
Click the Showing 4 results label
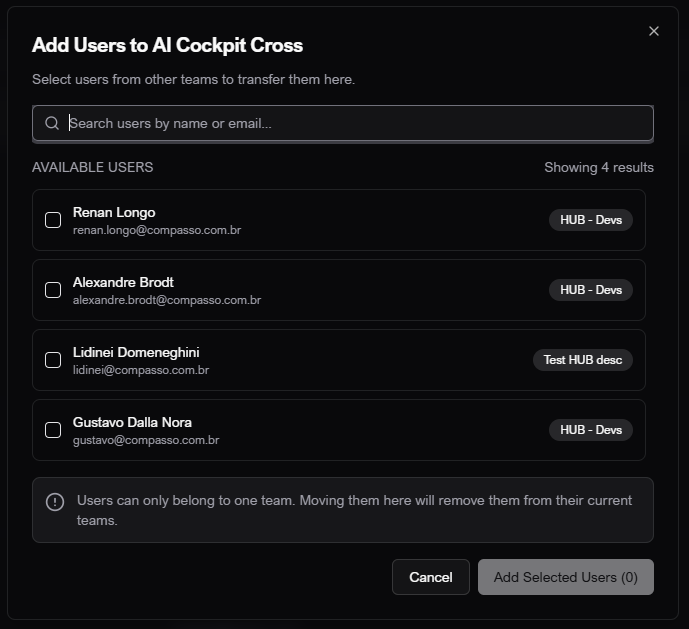598,167
